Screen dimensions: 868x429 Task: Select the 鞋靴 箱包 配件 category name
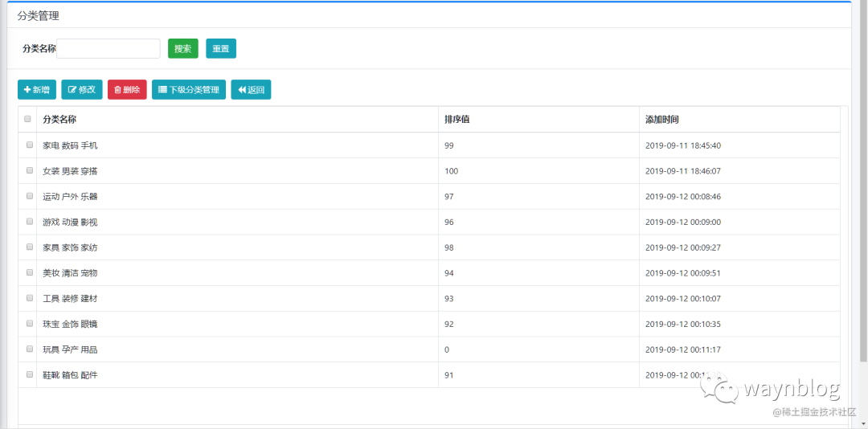click(x=70, y=374)
